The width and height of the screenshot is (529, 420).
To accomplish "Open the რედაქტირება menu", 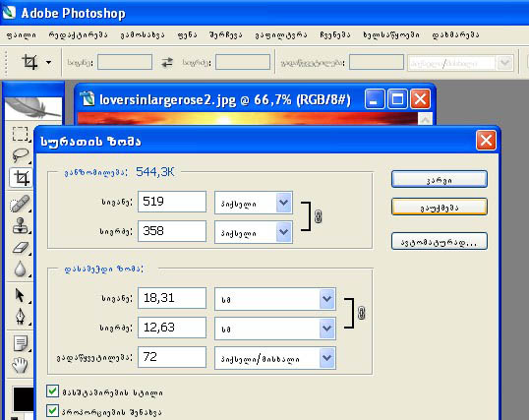I will pyautogui.click(x=78, y=34).
